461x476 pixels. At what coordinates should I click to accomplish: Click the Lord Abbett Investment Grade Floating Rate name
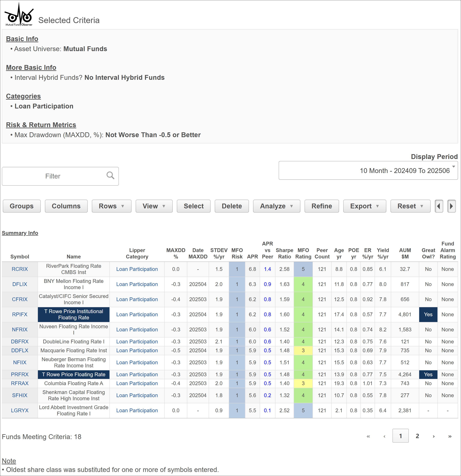74,411
